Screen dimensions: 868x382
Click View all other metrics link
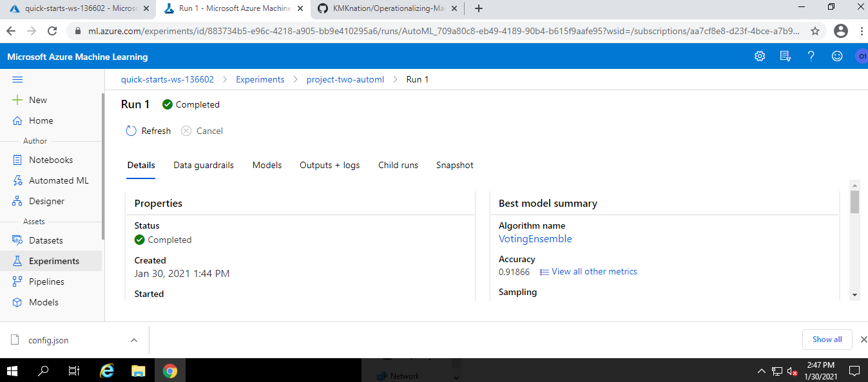coord(588,271)
